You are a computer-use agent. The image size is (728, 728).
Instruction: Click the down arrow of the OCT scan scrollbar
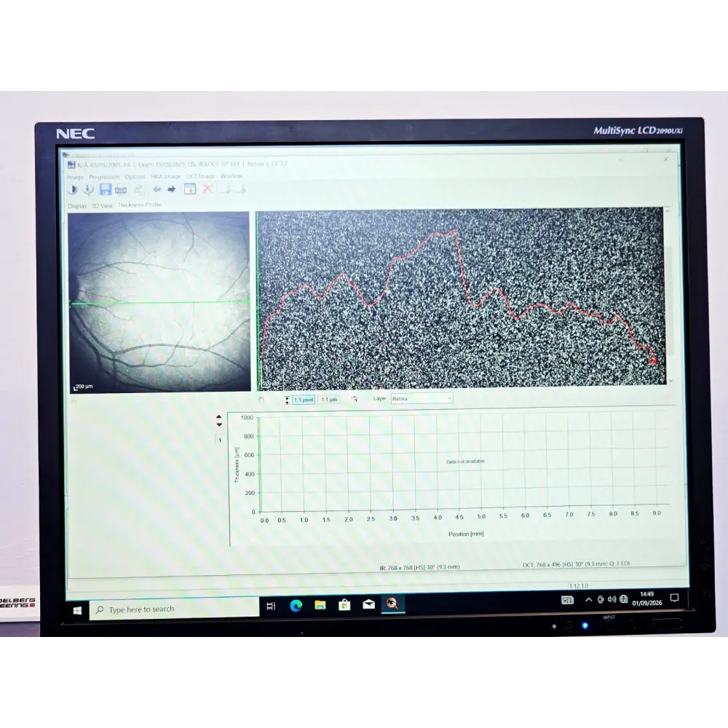click(670, 381)
